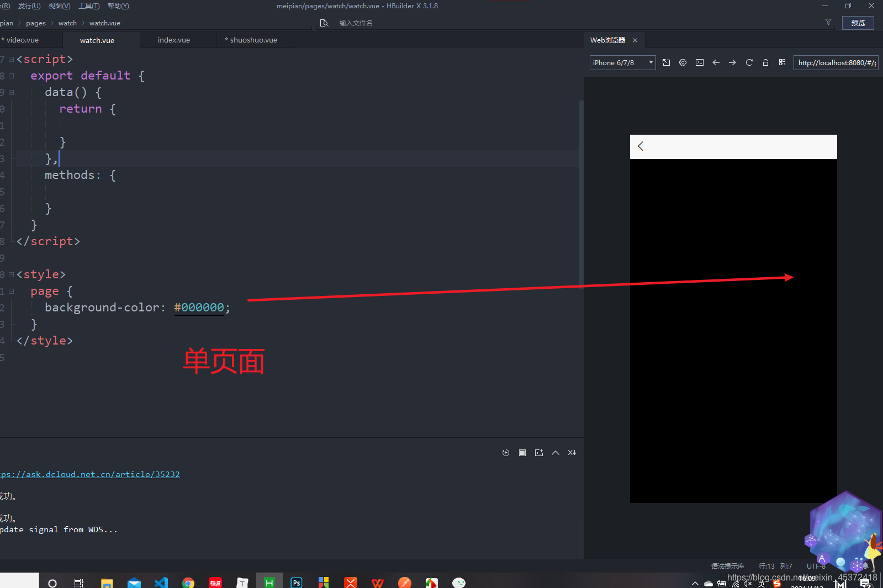
Task: Open File Explorer from taskbar
Action: [107, 583]
